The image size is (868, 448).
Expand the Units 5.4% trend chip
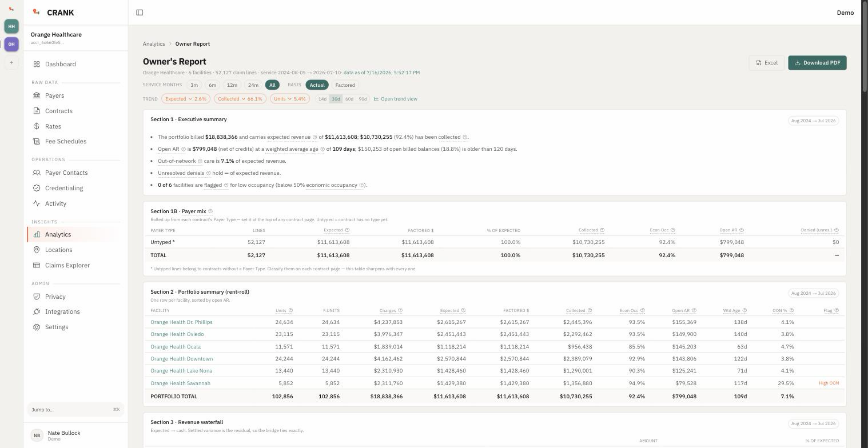[x=290, y=99]
